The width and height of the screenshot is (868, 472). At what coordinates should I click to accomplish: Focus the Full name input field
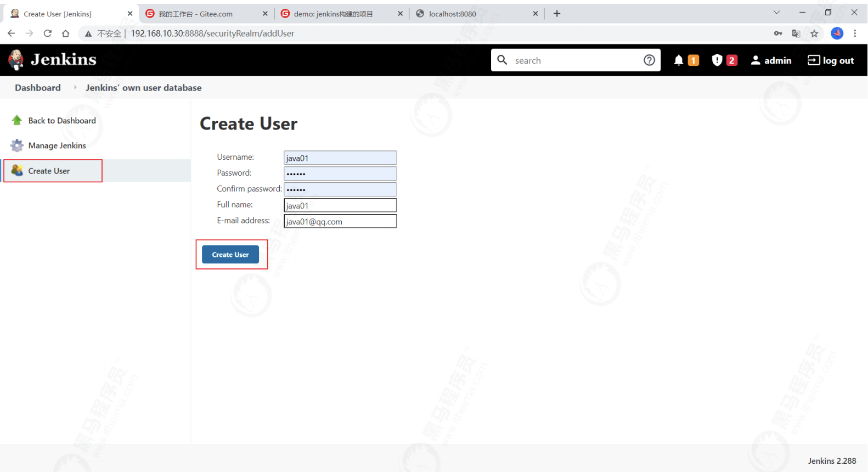(340, 205)
